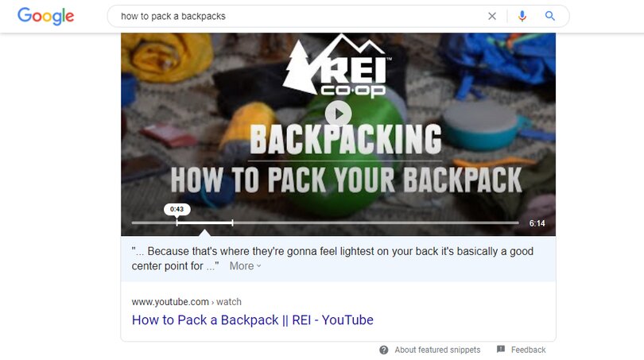Click the Google logo
The height and width of the screenshot is (360, 644).
45,17
